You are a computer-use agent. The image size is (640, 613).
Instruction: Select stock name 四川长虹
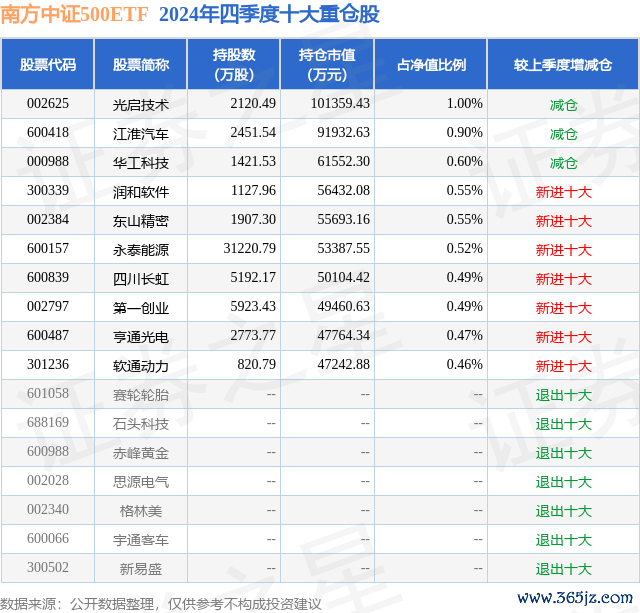click(x=141, y=279)
